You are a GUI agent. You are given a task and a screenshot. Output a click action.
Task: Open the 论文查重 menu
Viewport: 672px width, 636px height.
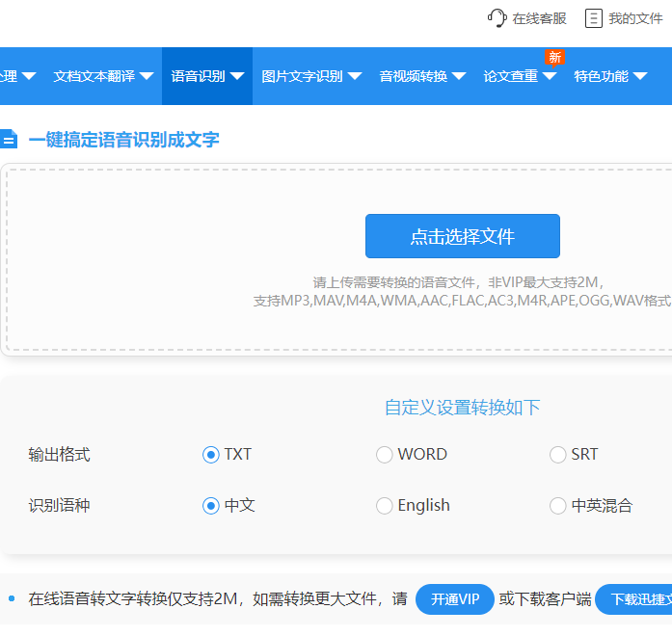[x=520, y=76]
